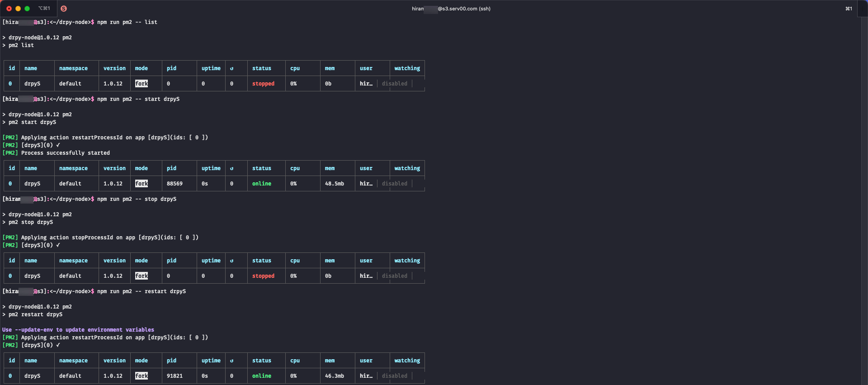Click the restart-count icon in the first table header
This screenshot has height=385, width=868.
pos(232,69)
